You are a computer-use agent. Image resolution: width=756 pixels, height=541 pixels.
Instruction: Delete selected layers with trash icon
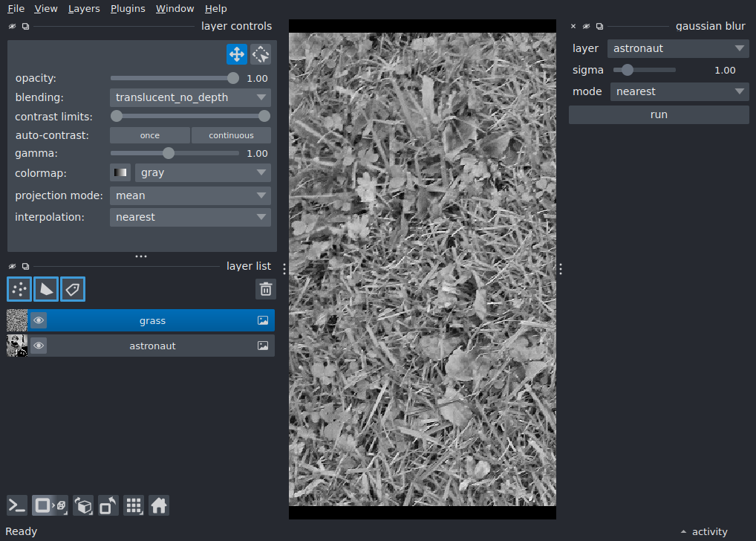[266, 289]
